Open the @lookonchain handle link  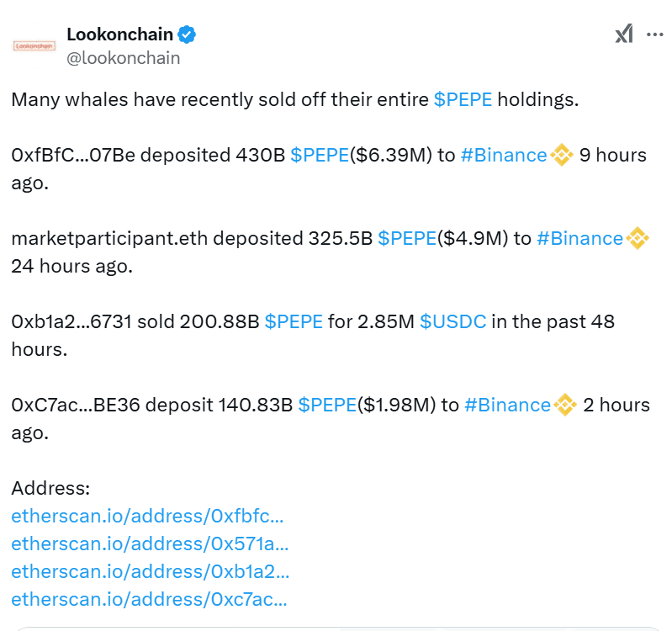tap(124, 58)
